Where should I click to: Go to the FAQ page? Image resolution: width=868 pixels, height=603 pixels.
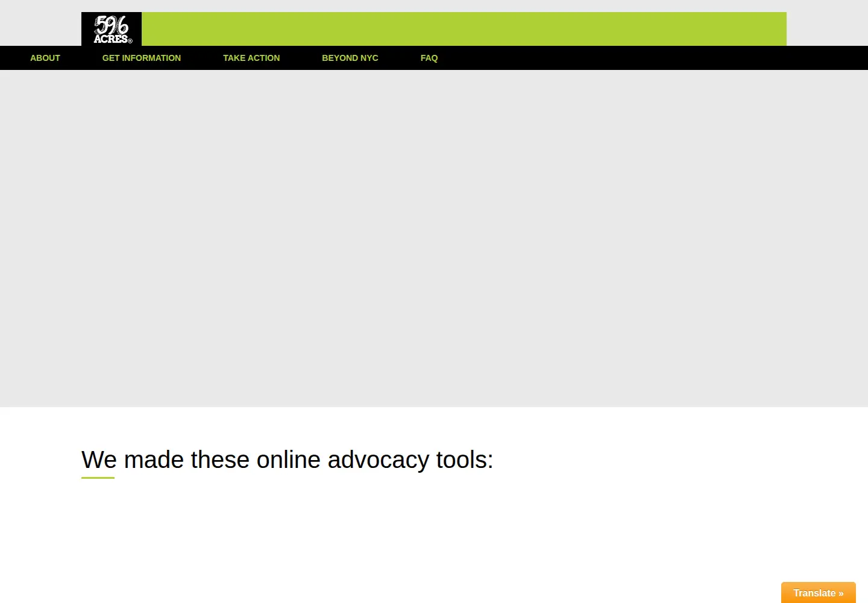429,58
